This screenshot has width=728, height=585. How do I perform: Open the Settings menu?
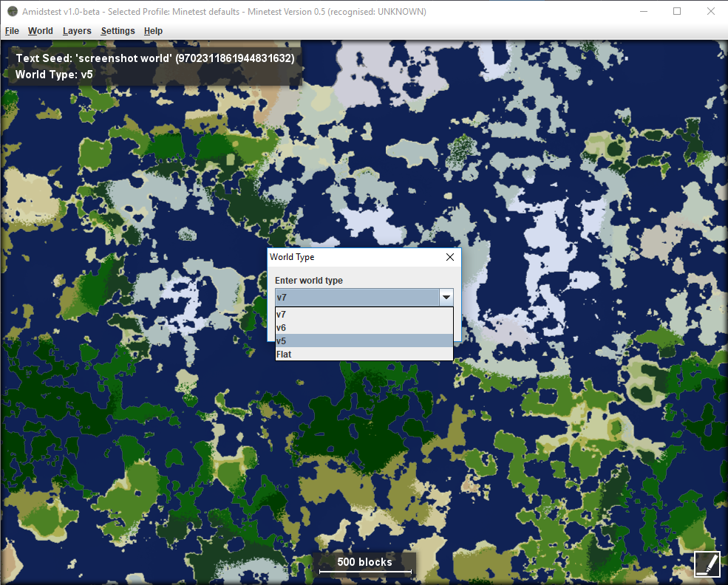(118, 30)
